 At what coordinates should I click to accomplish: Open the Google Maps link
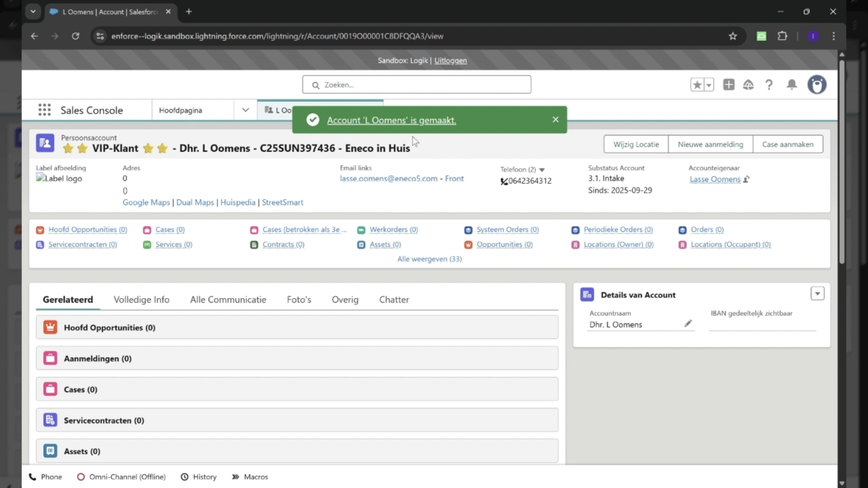tap(146, 202)
